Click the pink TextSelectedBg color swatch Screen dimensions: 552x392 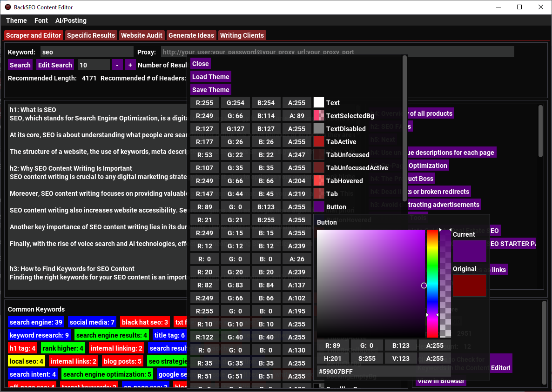(x=319, y=115)
